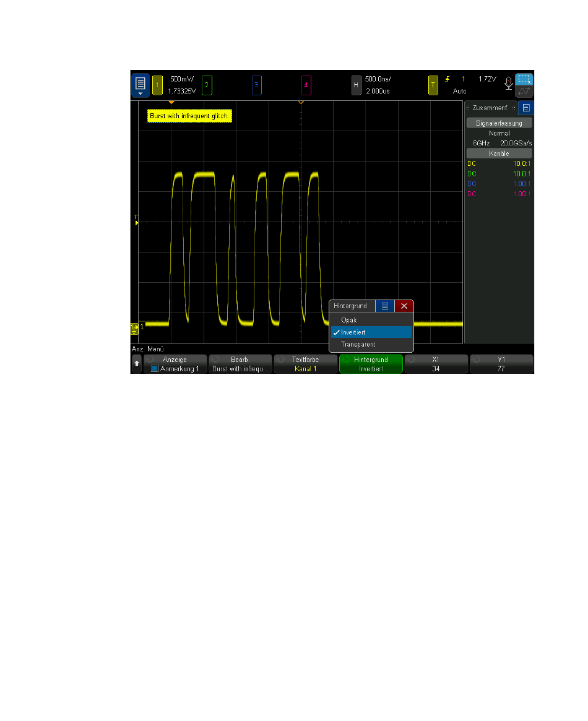Turn on channel 4 pink badge
This screenshot has width=588, height=721.
pyautogui.click(x=306, y=85)
